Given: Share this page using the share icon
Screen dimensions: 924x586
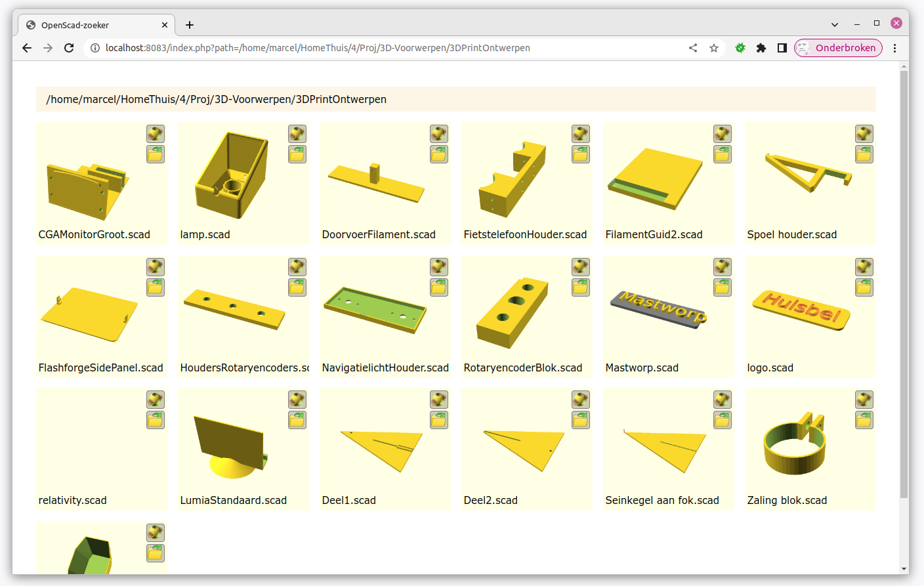Looking at the screenshot, I should (x=693, y=48).
